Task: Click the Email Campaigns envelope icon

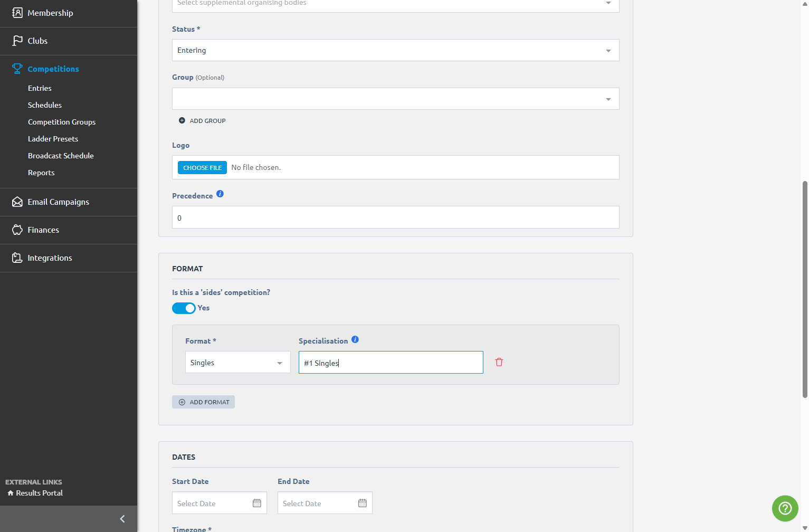Action: 17,202
